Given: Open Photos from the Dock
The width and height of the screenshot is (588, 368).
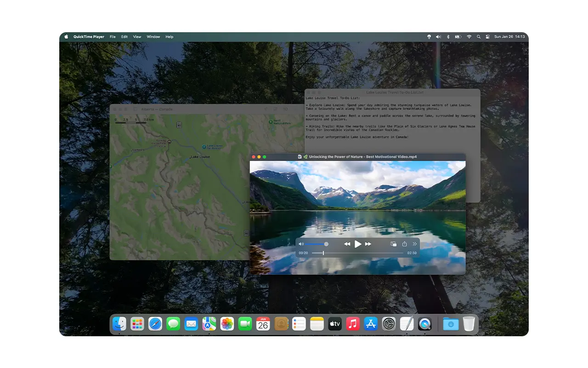Looking at the screenshot, I should [227, 324].
